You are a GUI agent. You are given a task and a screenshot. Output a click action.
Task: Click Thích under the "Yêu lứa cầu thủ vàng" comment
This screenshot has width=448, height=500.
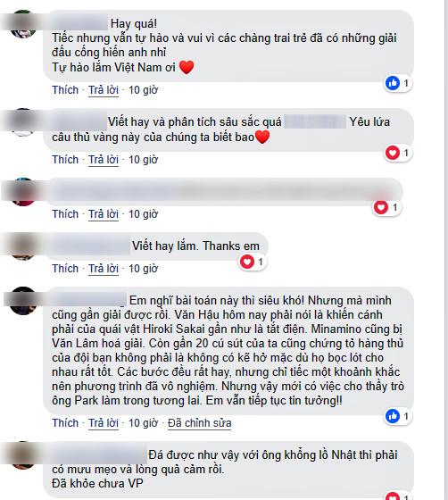coord(65,160)
